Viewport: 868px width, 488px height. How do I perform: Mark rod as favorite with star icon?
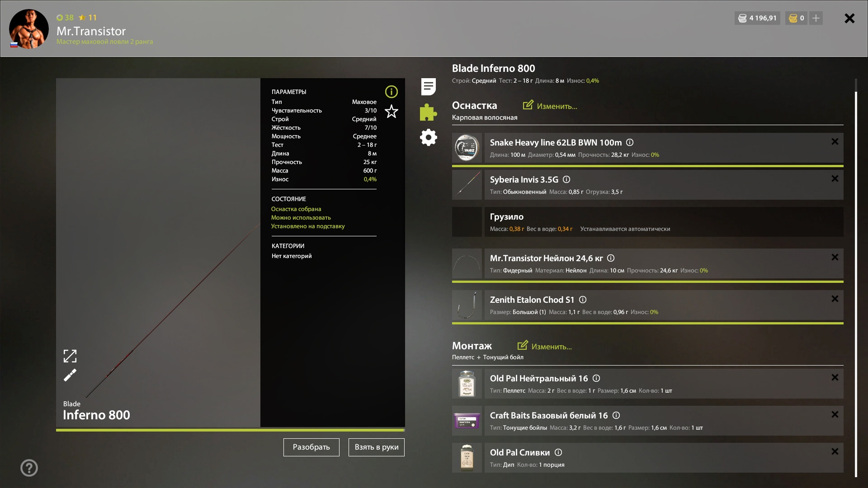click(x=391, y=111)
